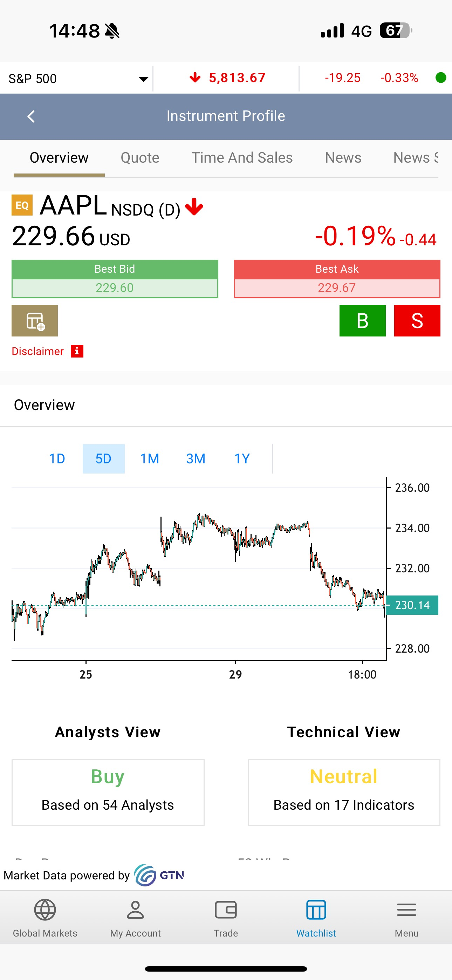
Task: Open the Analysts View Buy card
Action: click(108, 792)
